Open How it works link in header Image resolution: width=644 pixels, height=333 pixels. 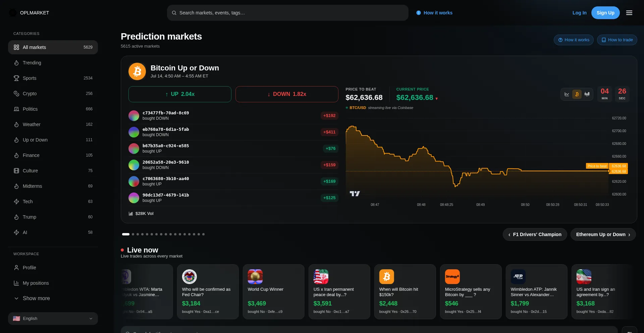point(434,13)
